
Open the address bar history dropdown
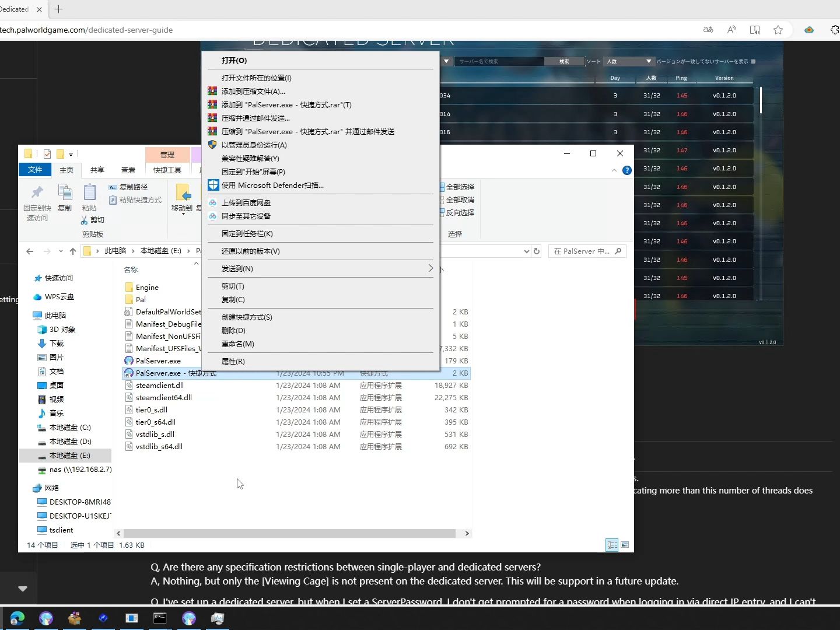pyautogui.click(x=526, y=251)
